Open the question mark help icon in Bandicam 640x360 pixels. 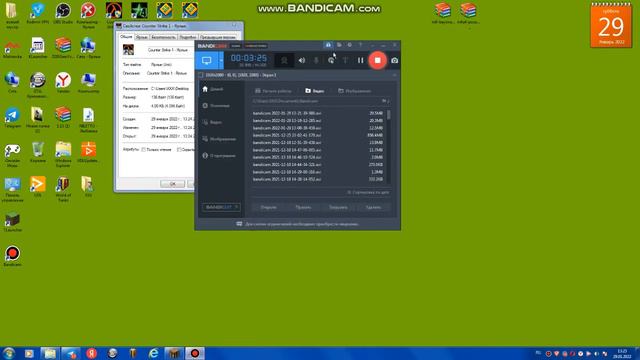coord(360,45)
